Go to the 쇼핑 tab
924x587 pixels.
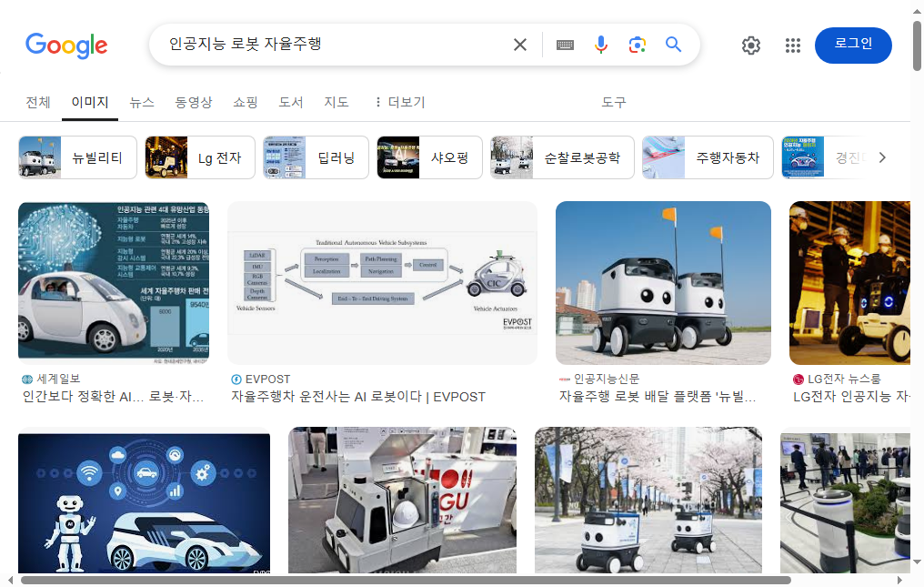tap(246, 102)
